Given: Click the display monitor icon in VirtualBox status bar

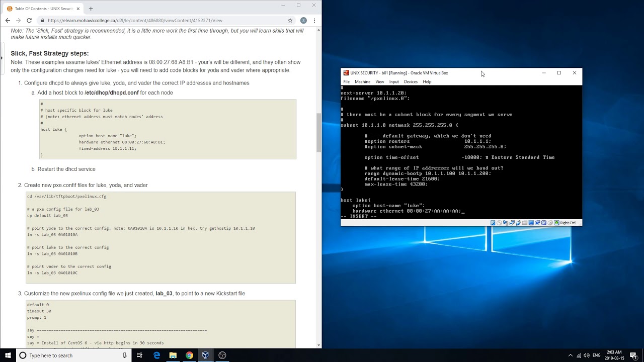Looking at the screenshot, I should click(x=531, y=223).
